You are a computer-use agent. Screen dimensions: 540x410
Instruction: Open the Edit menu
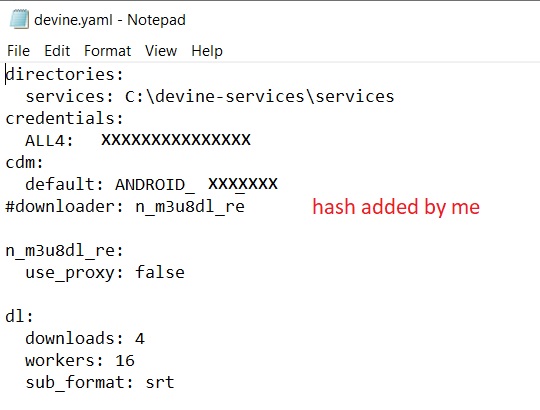click(57, 51)
